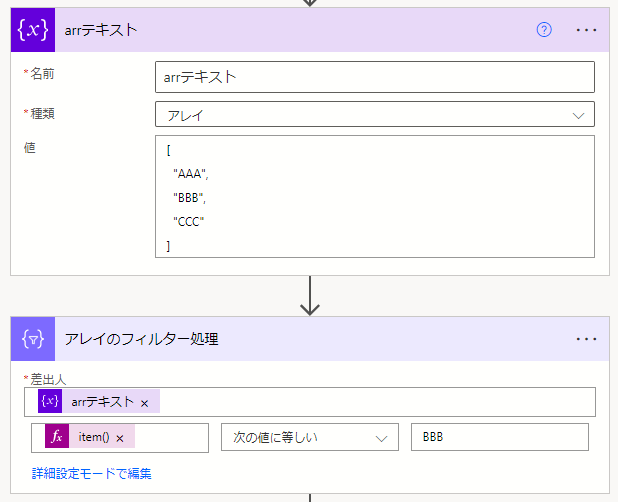Click the 値 array text area

[375, 197]
